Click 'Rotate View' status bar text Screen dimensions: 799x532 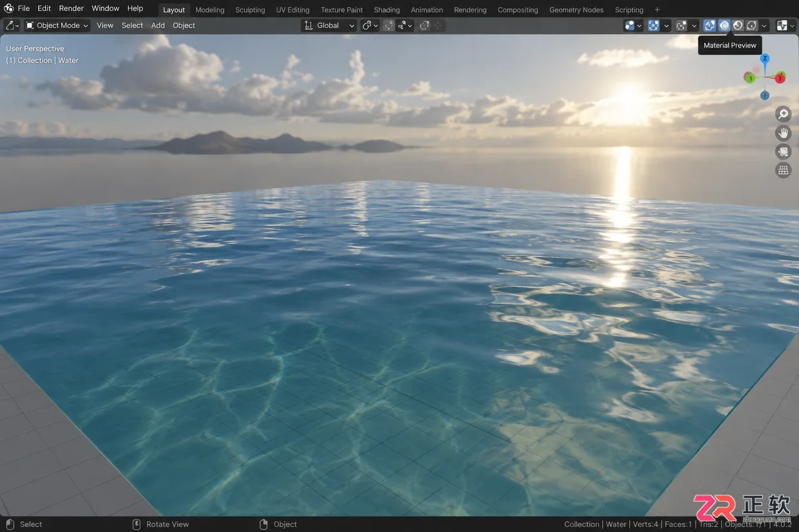coord(168,524)
